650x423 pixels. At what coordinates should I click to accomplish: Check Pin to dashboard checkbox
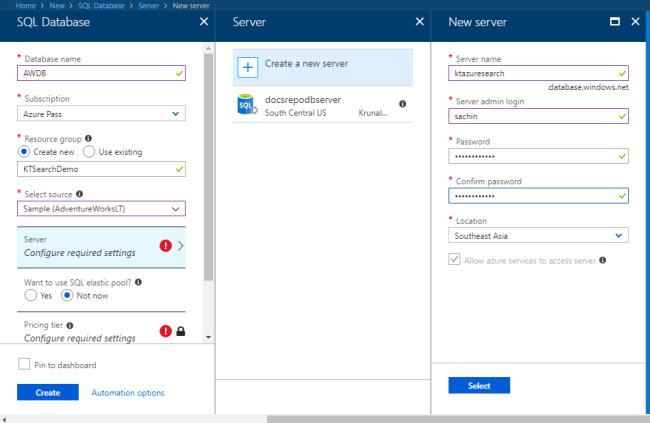tap(24, 364)
